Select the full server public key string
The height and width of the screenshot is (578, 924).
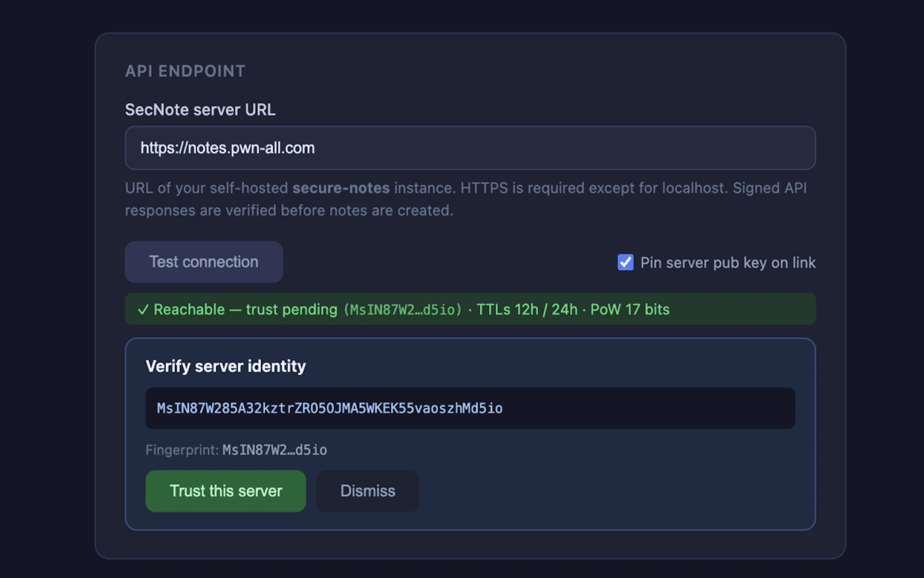330,408
